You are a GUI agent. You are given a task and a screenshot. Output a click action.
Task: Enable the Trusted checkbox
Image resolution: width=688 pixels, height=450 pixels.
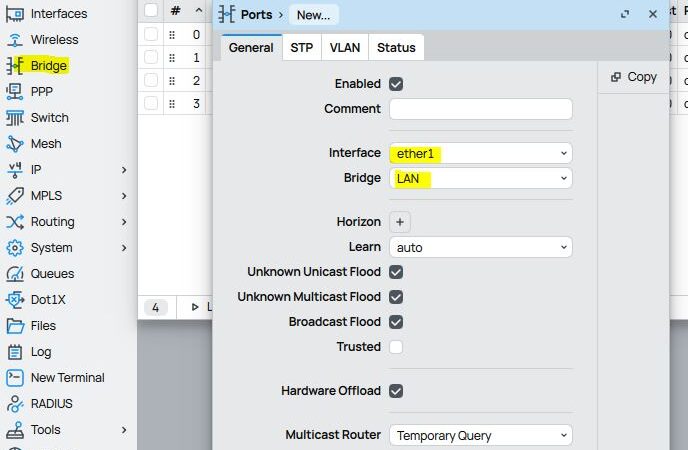(396, 347)
